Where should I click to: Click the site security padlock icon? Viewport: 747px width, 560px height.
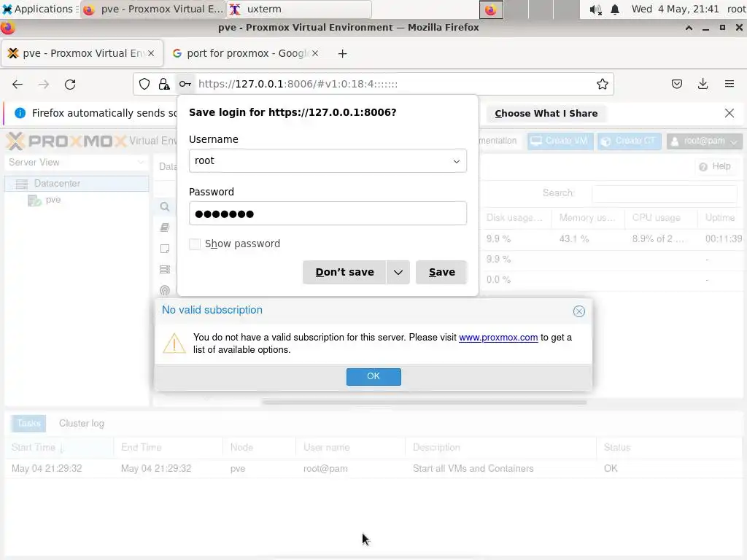(x=164, y=85)
